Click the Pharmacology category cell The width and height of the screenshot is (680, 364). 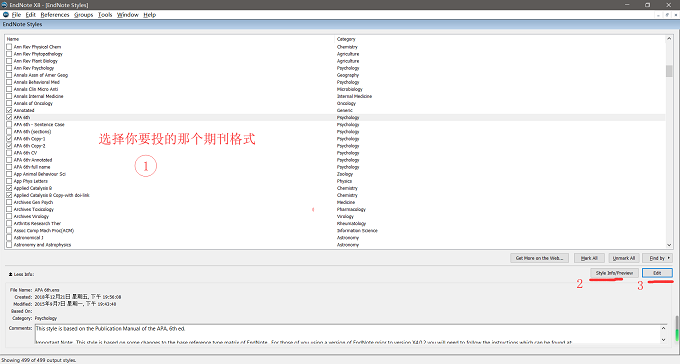[351, 210]
